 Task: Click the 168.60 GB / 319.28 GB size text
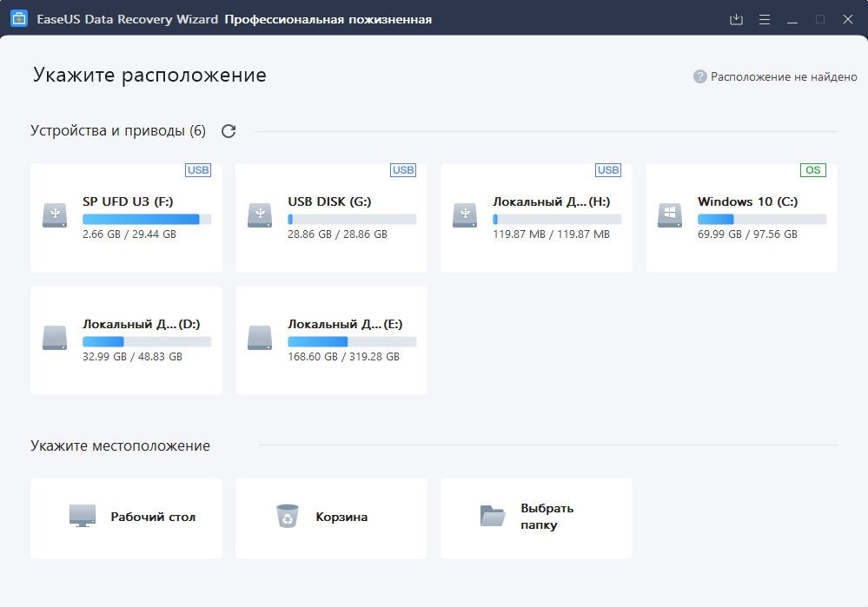coord(343,357)
